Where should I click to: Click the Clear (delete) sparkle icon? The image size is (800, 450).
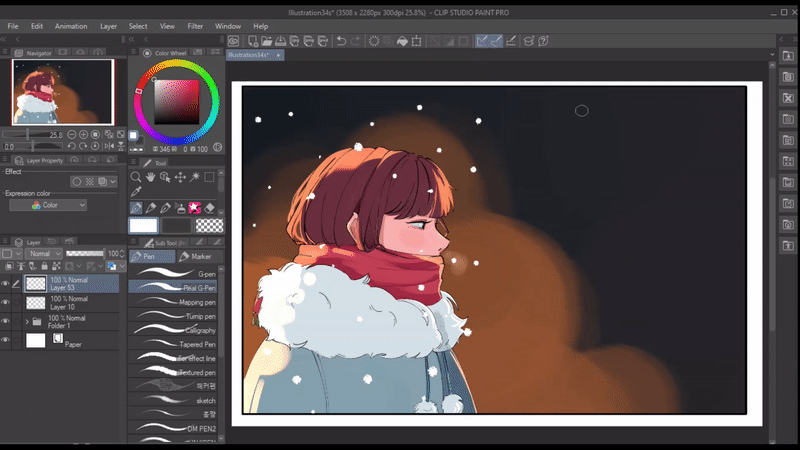click(x=374, y=41)
